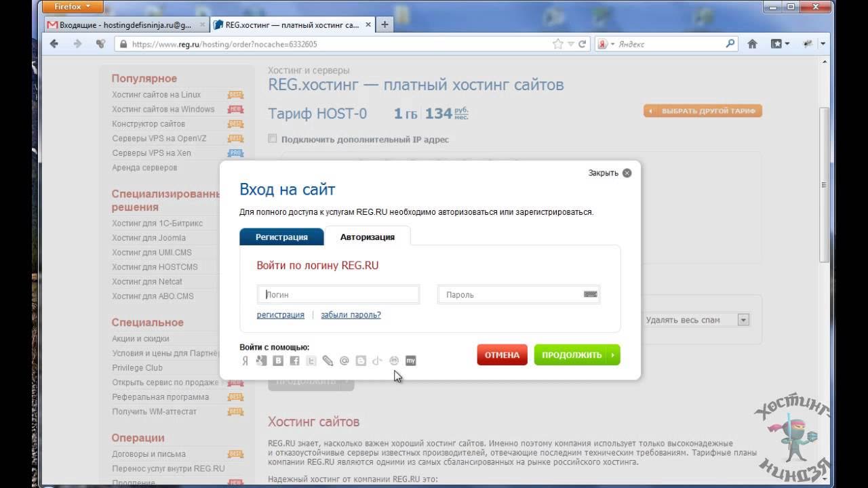Open 'Хостинг для UMI.CMS' link
Image resolution: width=868 pixels, height=488 pixels.
coord(152,252)
